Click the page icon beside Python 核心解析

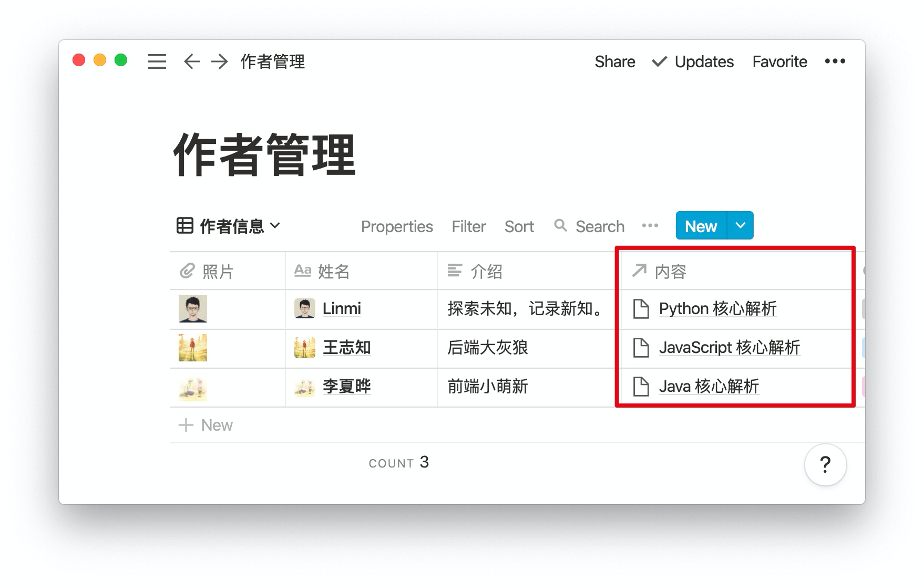(641, 309)
